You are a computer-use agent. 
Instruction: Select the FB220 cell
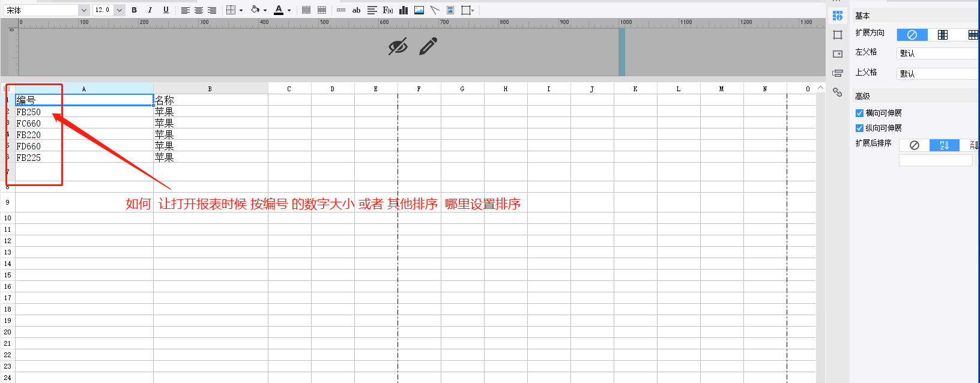[x=84, y=134]
